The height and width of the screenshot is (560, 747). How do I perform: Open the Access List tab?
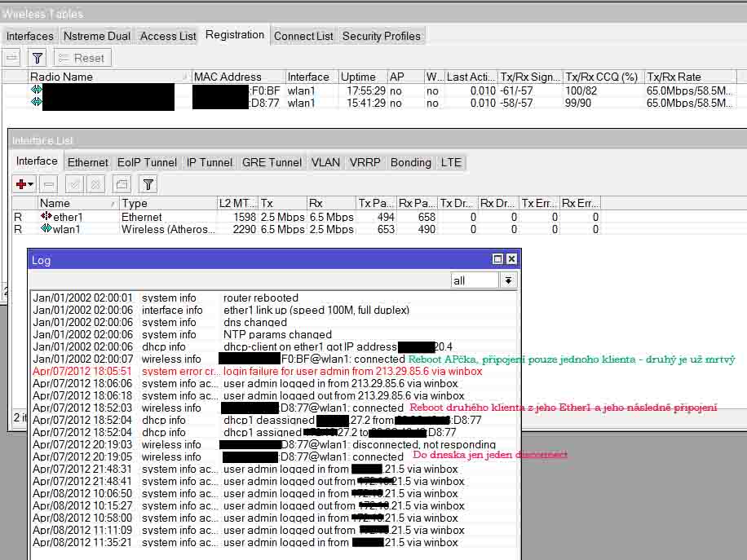[x=168, y=36]
